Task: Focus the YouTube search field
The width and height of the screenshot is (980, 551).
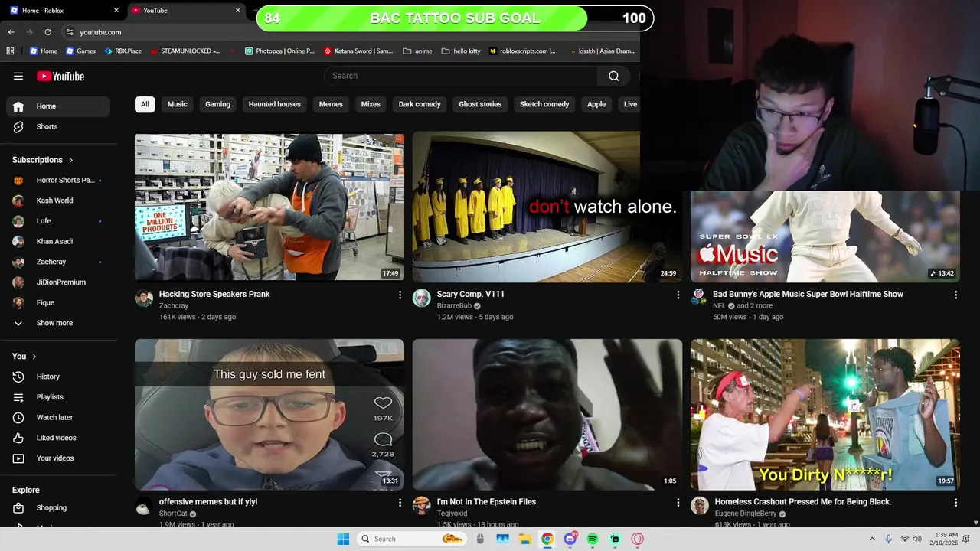Action: 461,76
